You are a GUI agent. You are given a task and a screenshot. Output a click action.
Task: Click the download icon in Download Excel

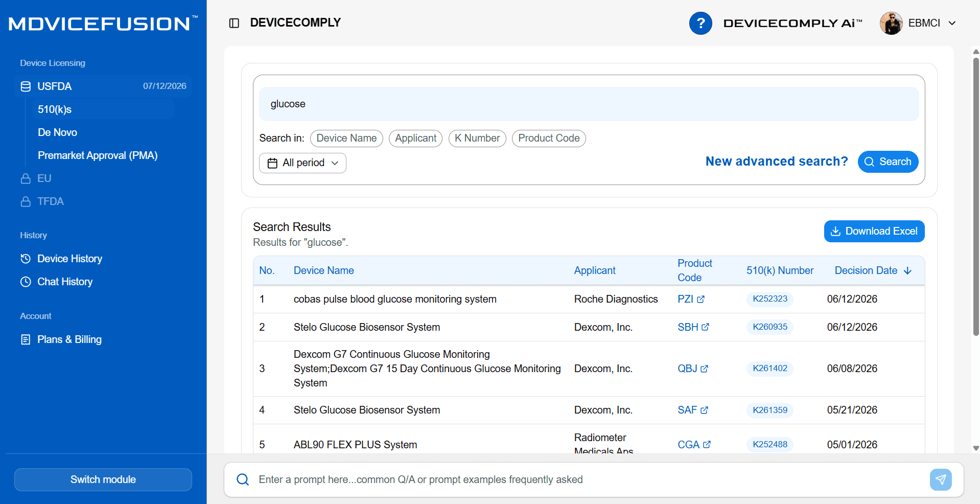[x=835, y=232]
